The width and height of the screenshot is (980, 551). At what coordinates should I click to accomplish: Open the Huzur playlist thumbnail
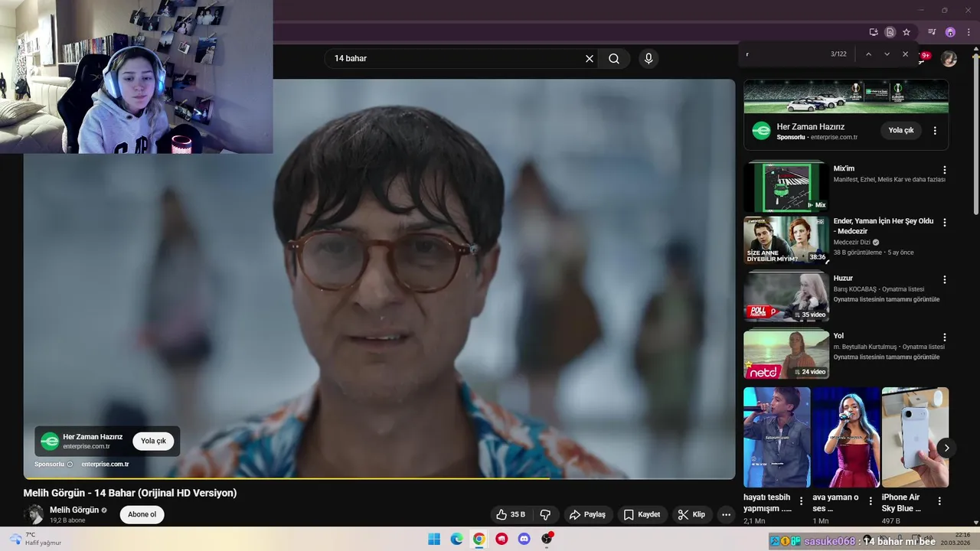(x=786, y=297)
